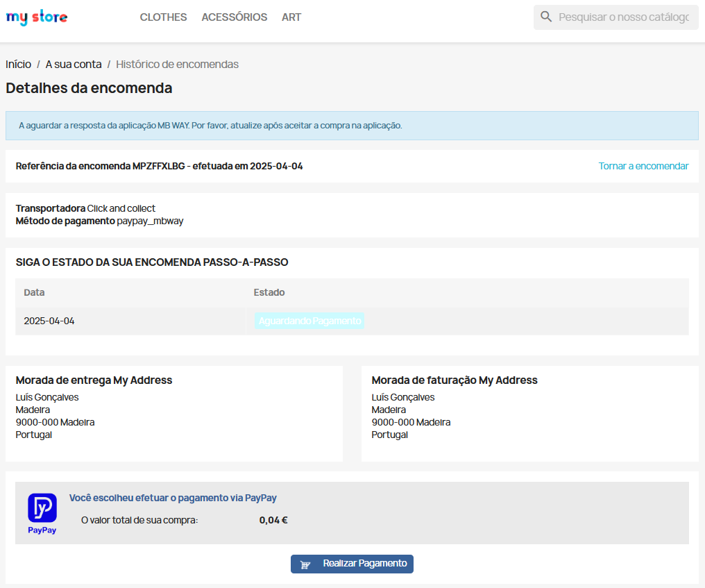Open the A sua conta breadcrumb link
Viewport: 705px width, 588px height.
point(74,65)
